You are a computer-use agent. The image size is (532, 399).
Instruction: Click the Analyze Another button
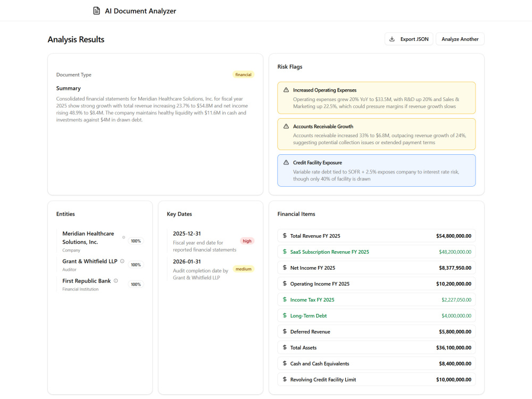460,39
